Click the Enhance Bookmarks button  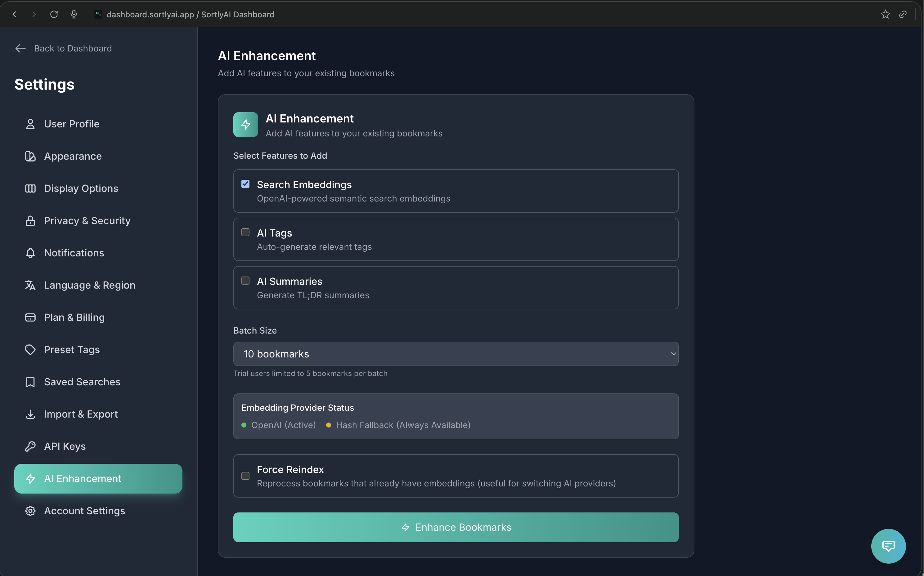(455, 527)
